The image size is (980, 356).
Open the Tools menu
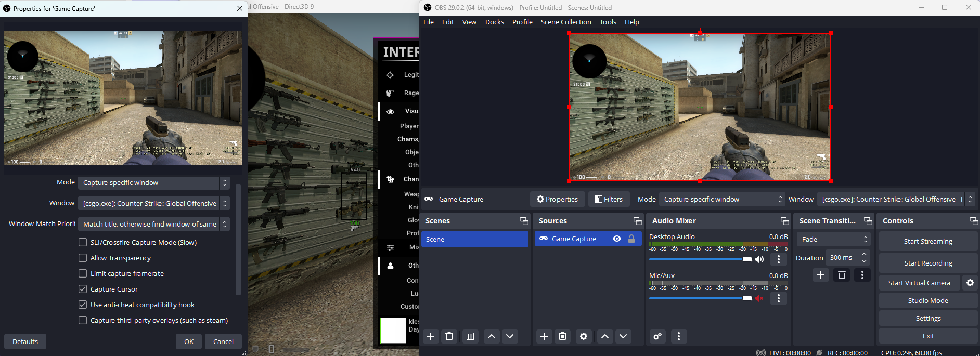point(608,22)
